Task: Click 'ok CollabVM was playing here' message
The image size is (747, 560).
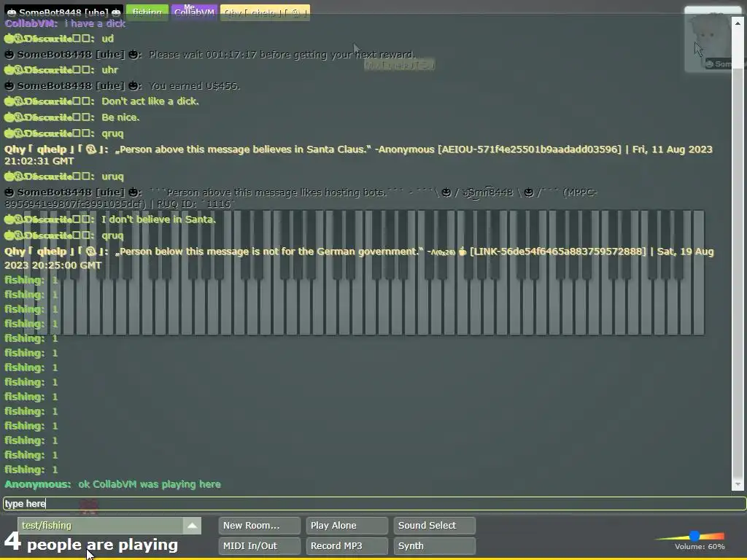Action: 150,484
